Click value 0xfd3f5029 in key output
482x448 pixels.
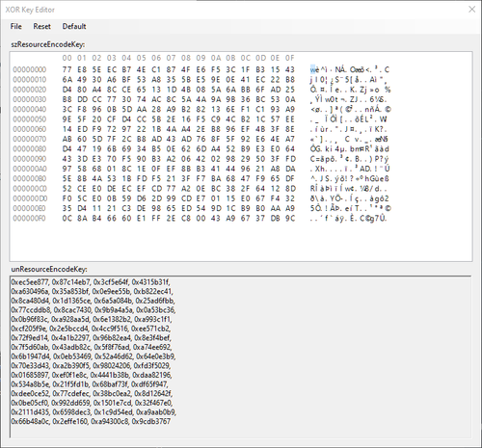[152, 366]
